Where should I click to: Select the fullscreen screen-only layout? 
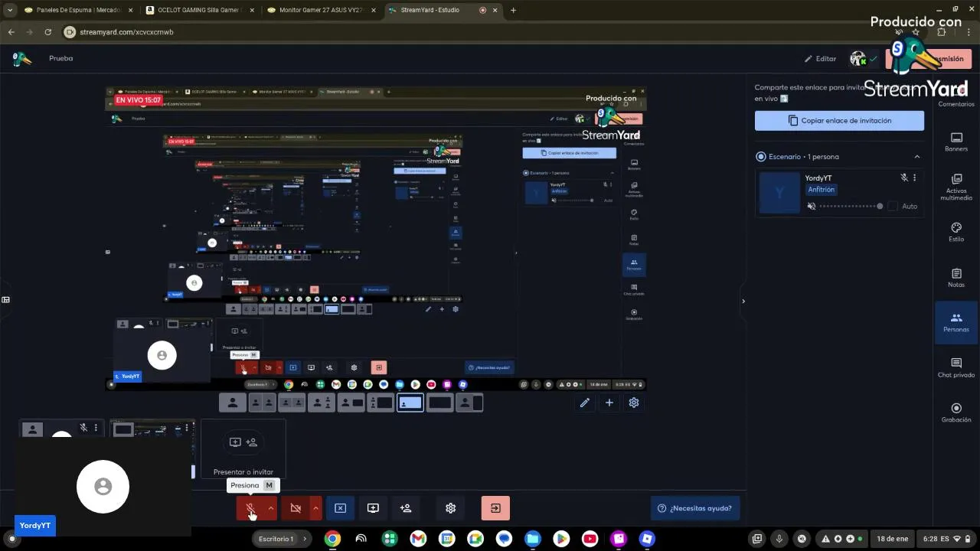tap(439, 403)
